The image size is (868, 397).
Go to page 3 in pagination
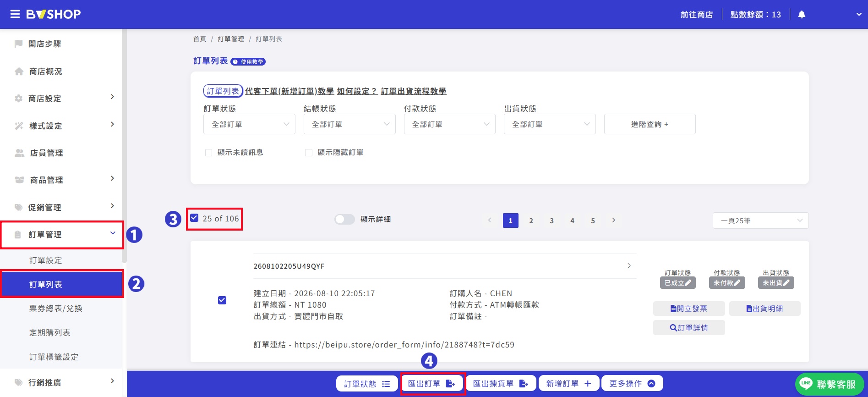(551, 221)
